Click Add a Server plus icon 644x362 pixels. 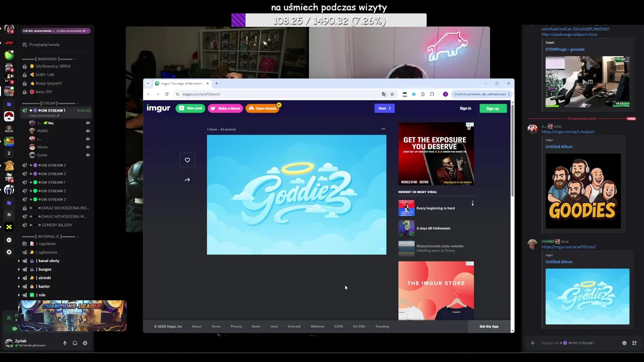click(x=9, y=240)
